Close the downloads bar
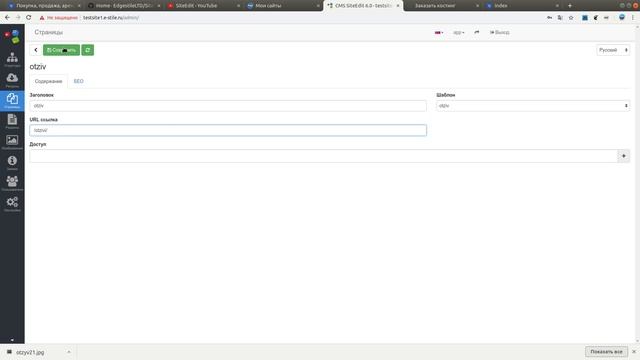Screen dimensions: 640x360 coord(634,351)
